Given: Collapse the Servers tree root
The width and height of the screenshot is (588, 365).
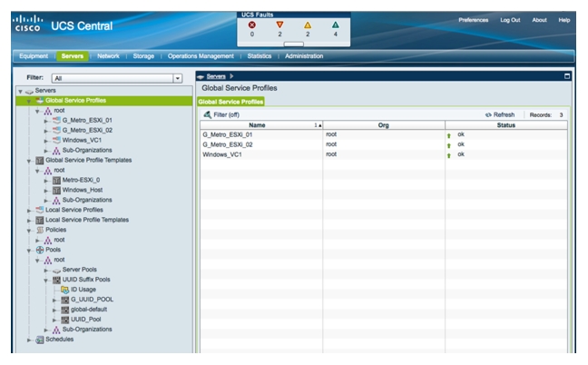Looking at the screenshot, I should click(21, 91).
